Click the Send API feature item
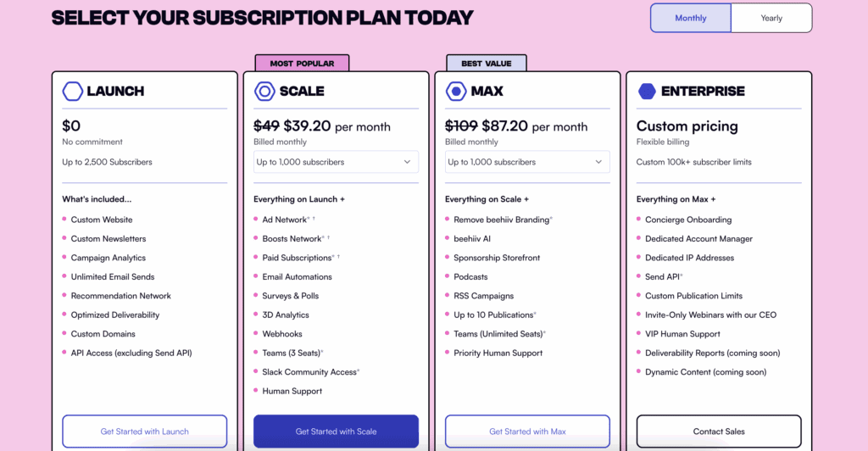Viewport: 868px width, 451px height. pyautogui.click(x=664, y=276)
